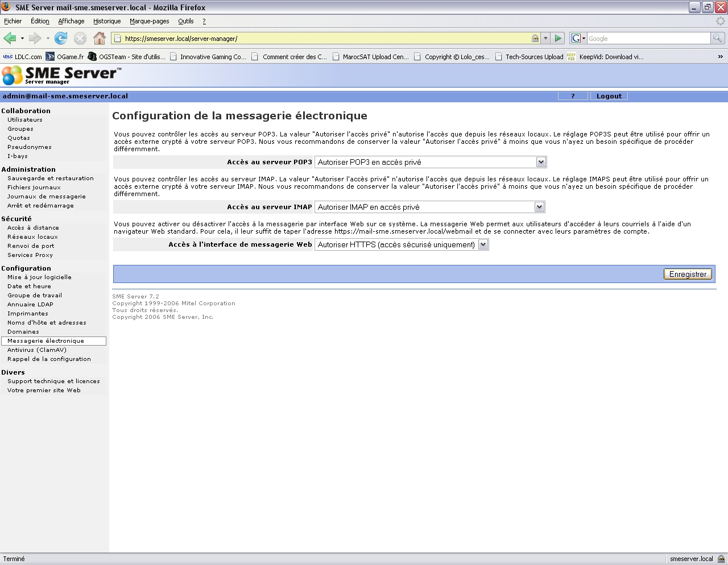Open I-bays in the sidebar
The width and height of the screenshot is (728, 565).
pyautogui.click(x=18, y=156)
